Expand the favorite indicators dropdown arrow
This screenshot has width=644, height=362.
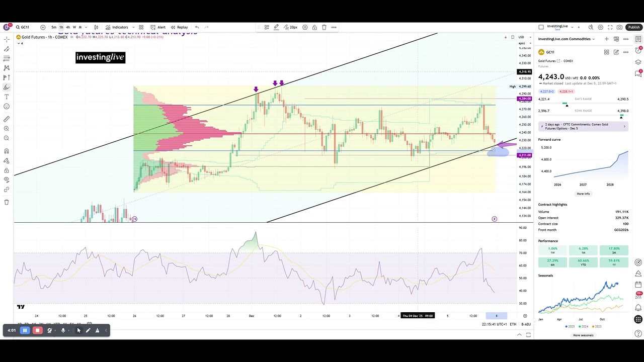click(x=132, y=27)
